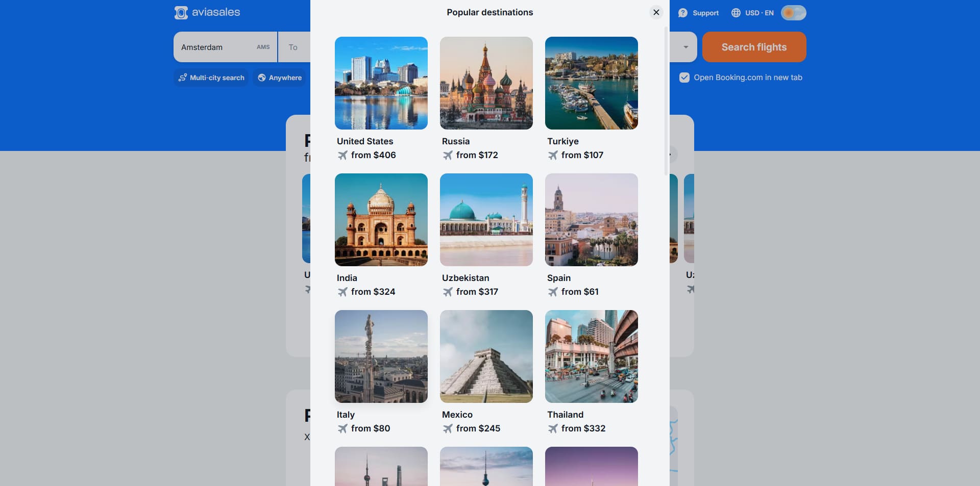The height and width of the screenshot is (486, 980).
Task: Click the Multi-city search button
Action: click(x=211, y=78)
